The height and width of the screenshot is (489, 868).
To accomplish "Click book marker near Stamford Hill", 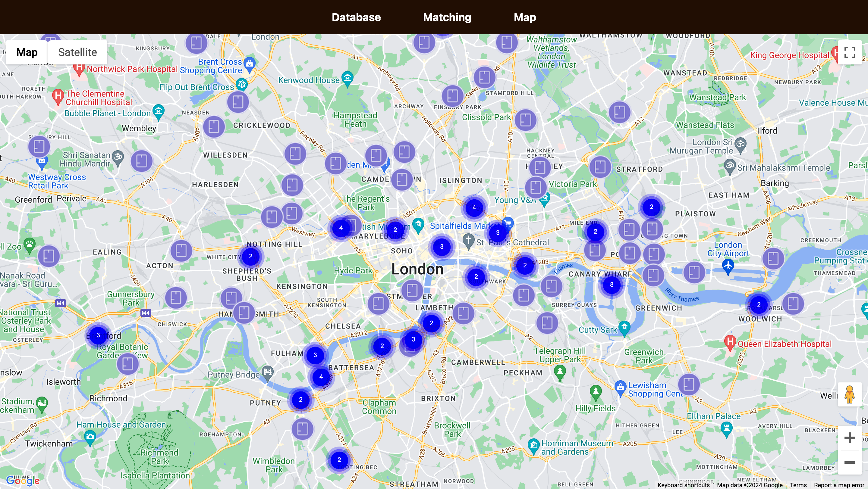I will click(485, 77).
